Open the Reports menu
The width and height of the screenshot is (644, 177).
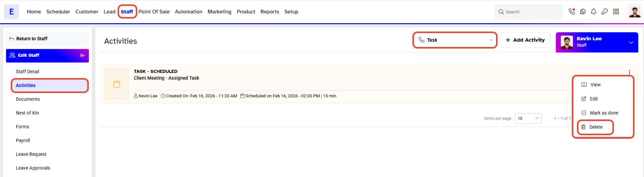click(x=270, y=12)
